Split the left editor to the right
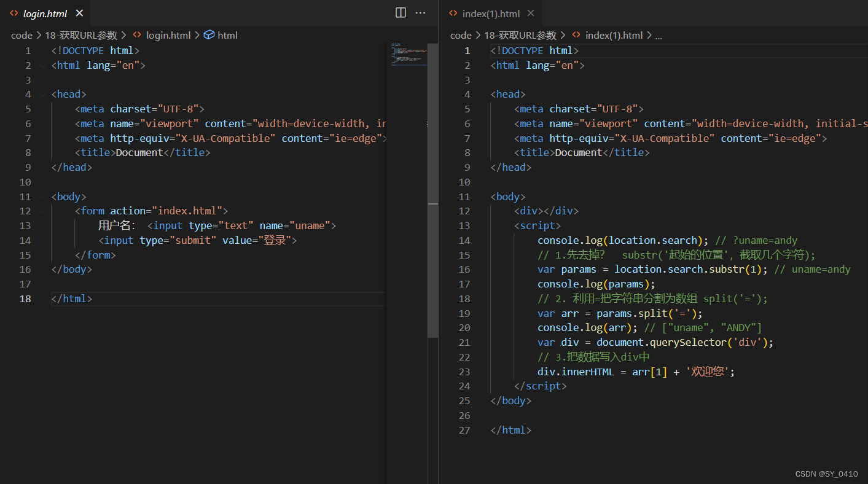The width and height of the screenshot is (868, 484). point(401,12)
